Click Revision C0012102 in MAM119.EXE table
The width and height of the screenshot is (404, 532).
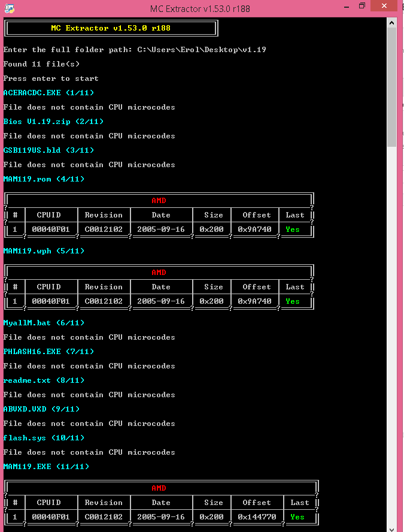pos(104,517)
